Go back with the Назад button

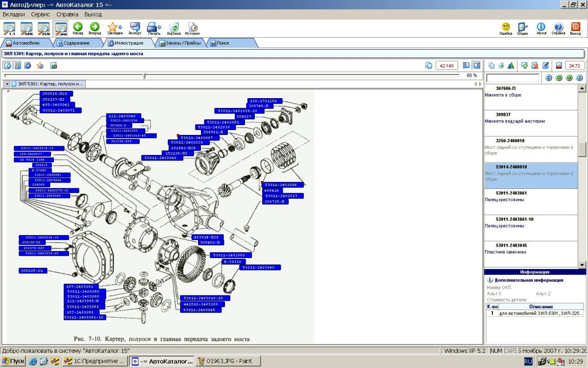78,28
